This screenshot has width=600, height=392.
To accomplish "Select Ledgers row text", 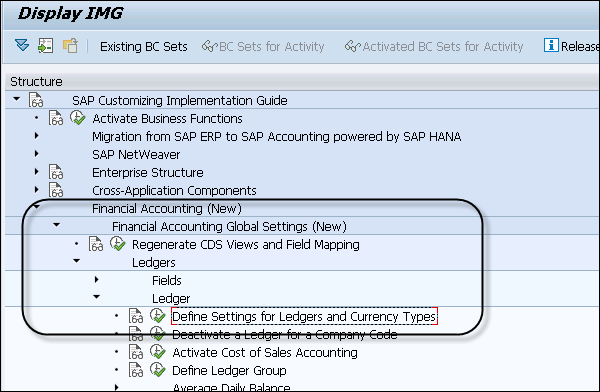I will click(153, 263).
